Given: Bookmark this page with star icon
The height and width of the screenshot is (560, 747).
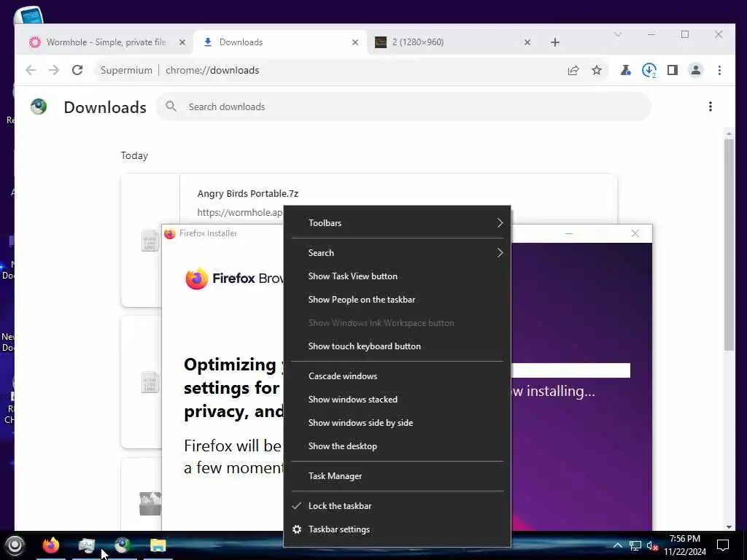Looking at the screenshot, I should (x=597, y=71).
